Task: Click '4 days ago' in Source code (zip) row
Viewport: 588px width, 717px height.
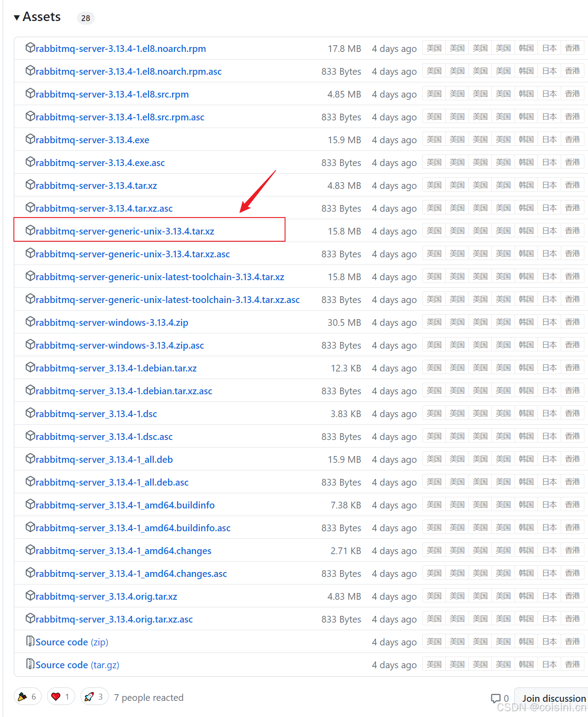Action: [x=394, y=642]
